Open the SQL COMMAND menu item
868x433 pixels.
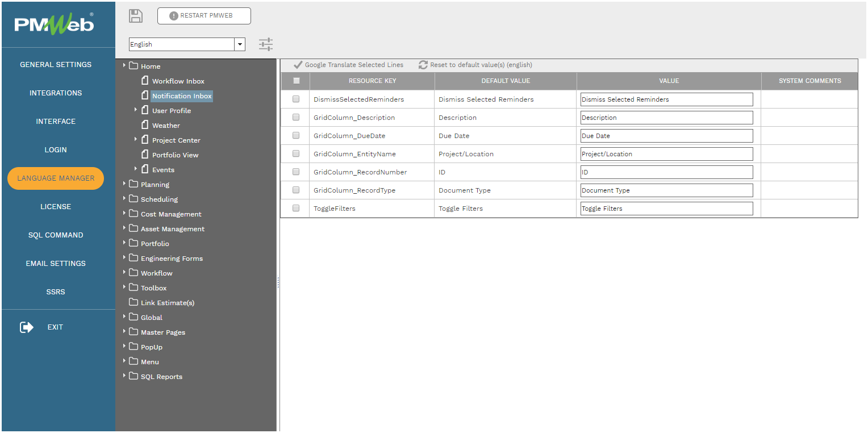pos(55,235)
